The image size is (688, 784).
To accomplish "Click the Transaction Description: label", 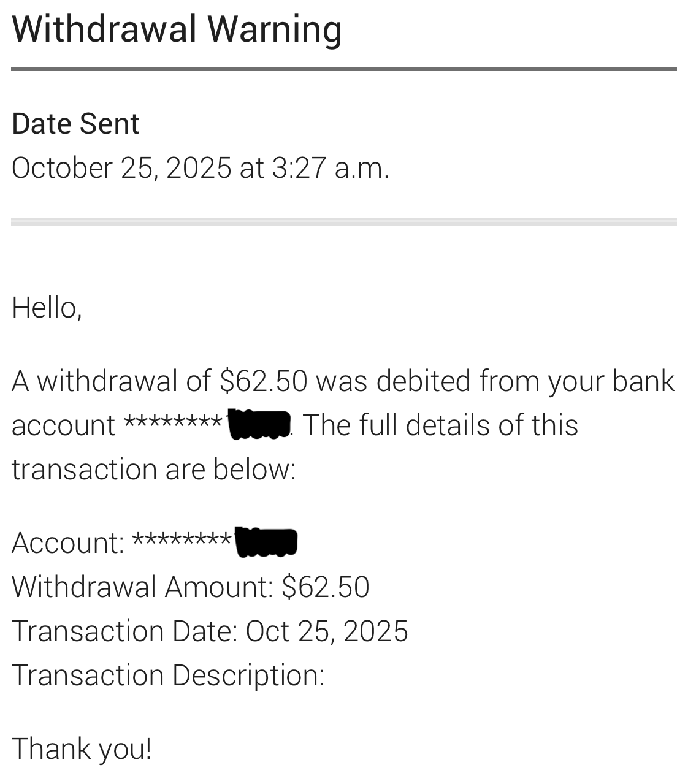I will (168, 676).
